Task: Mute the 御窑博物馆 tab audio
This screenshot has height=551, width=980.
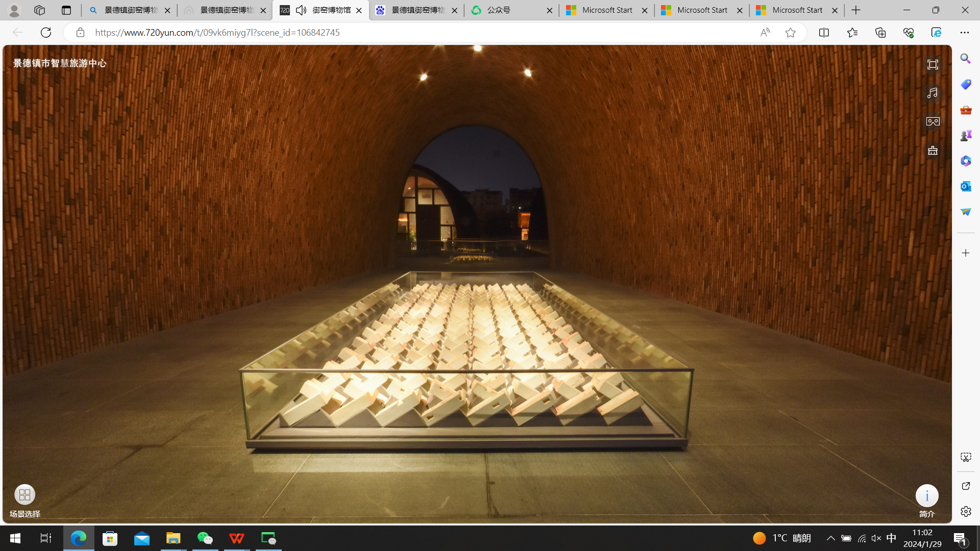Action: (301, 10)
